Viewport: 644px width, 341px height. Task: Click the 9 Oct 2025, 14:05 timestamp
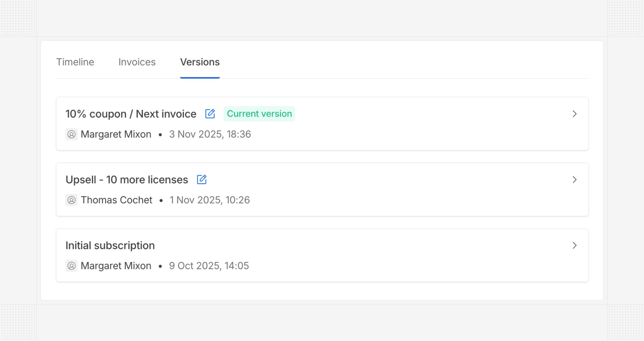click(209, 266)
